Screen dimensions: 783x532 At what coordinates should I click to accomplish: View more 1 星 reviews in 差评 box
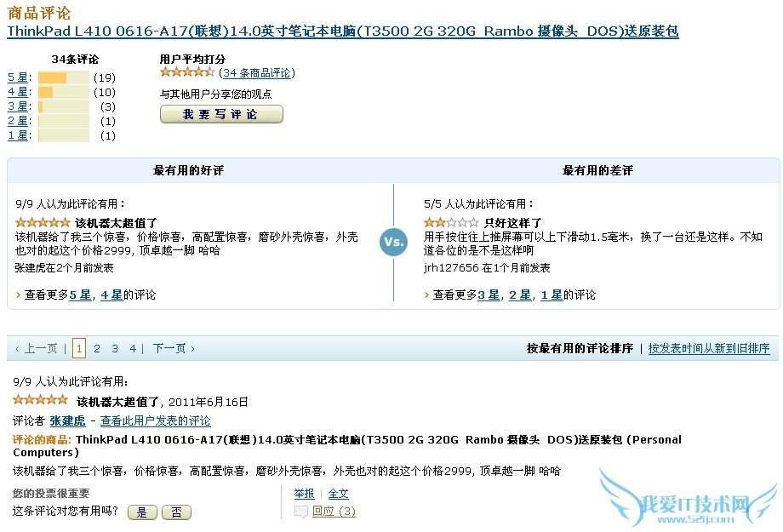point(552,295)
